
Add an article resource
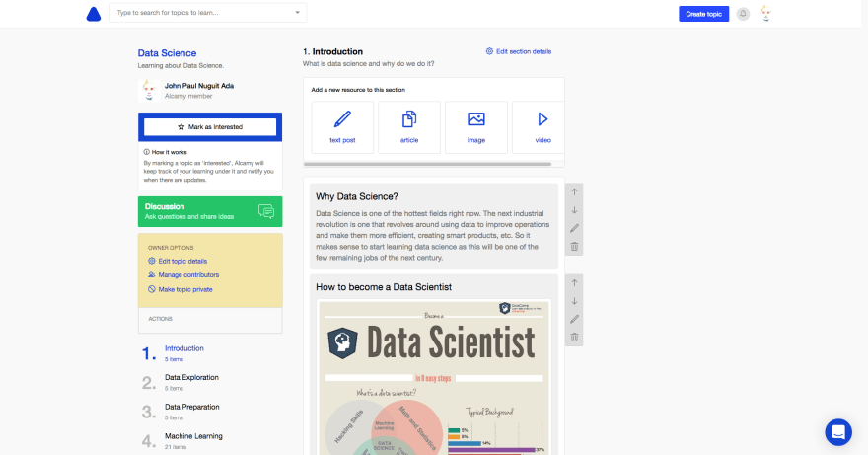pyautogui.click(x=409, y=127)
